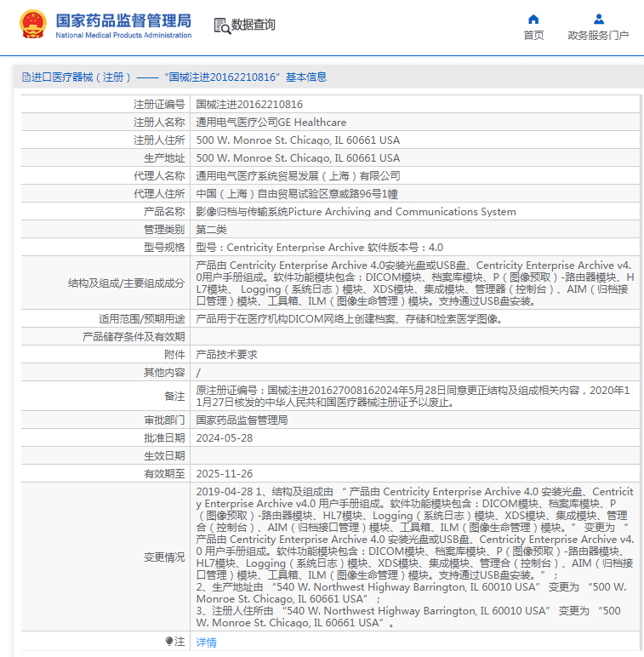This screenshot has width=644, height=657.
Task: Open 政务服务门户 link
Action: click(598, 36)
